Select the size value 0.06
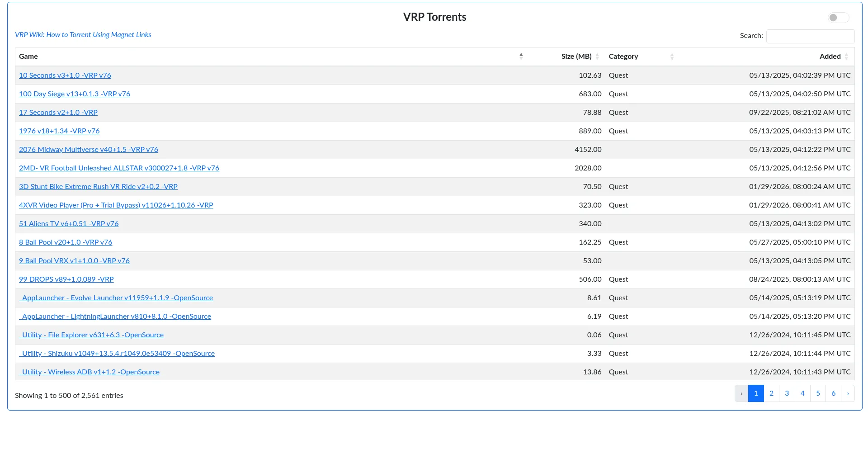 [x=594, y=335]
